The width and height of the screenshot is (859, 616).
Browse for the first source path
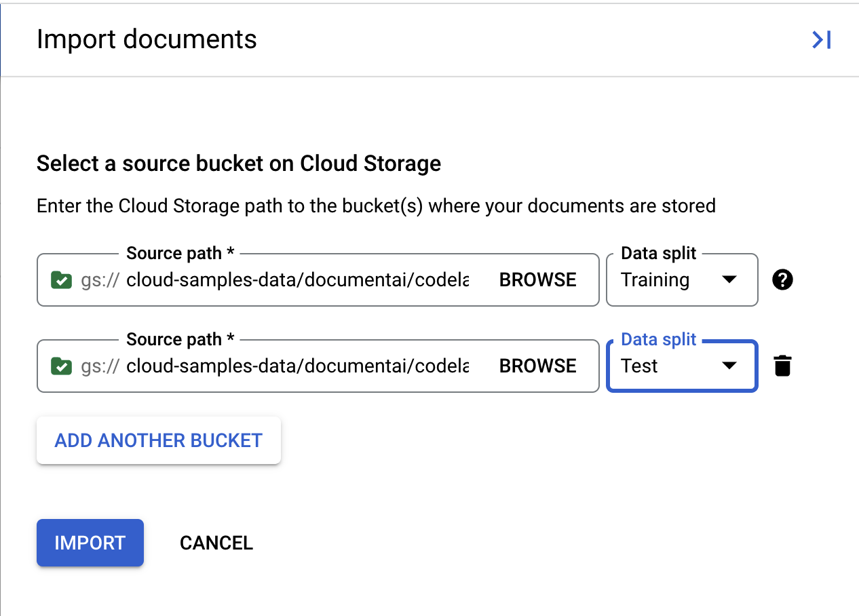537,280
